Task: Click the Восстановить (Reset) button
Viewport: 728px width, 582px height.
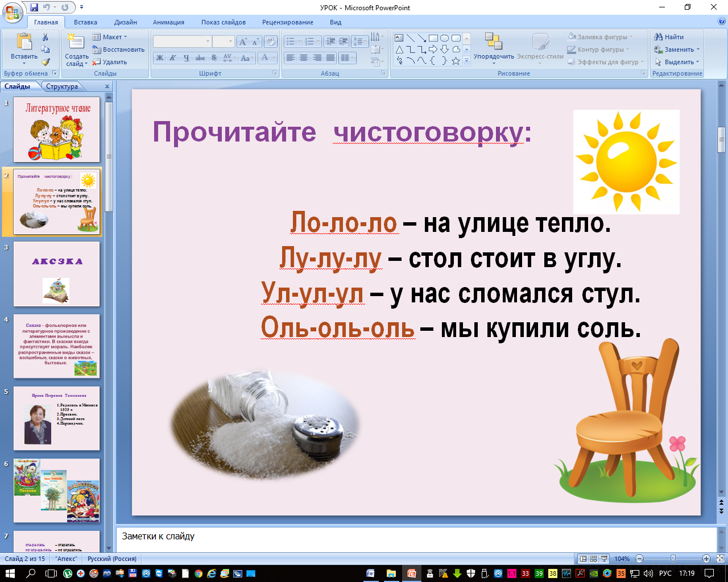Action: coord(118,49)
